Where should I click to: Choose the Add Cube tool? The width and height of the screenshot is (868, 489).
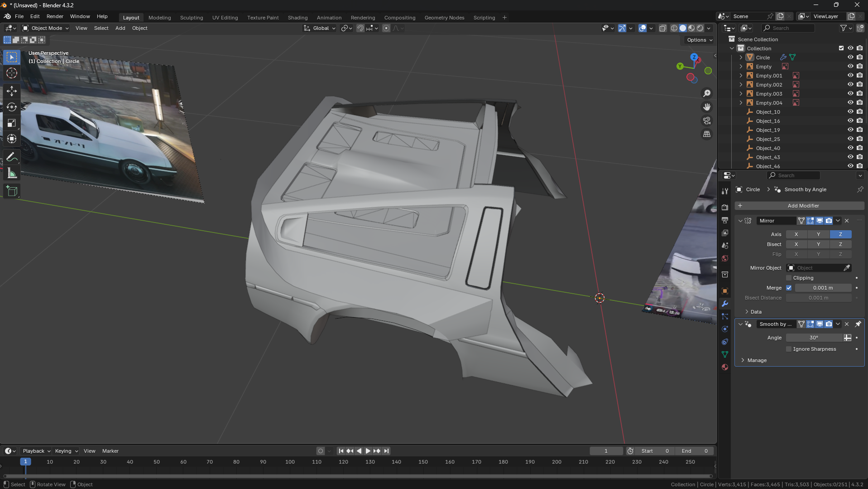(12, 191)
